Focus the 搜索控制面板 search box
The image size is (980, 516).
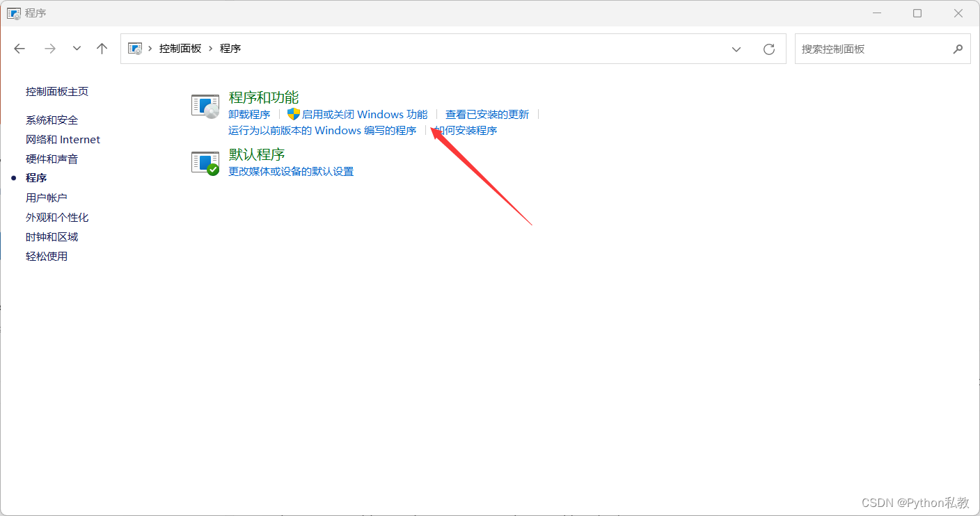[883, 49]
